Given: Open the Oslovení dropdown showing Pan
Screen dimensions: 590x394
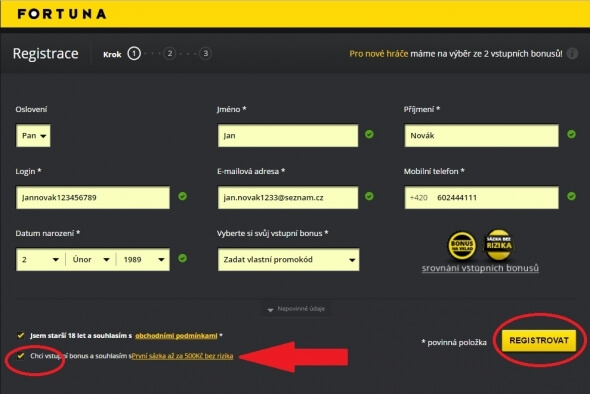Looking at the screenshot, I should [33, 135].
